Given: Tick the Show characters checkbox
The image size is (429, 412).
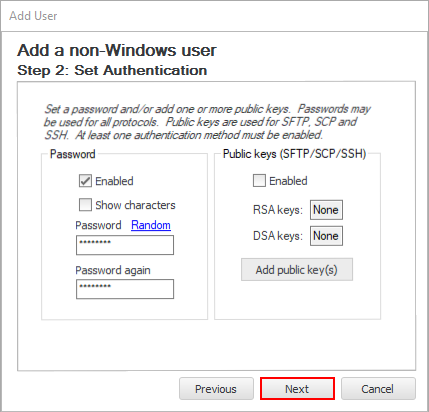Looking at the screenshot, I should [x=85, y=205].
